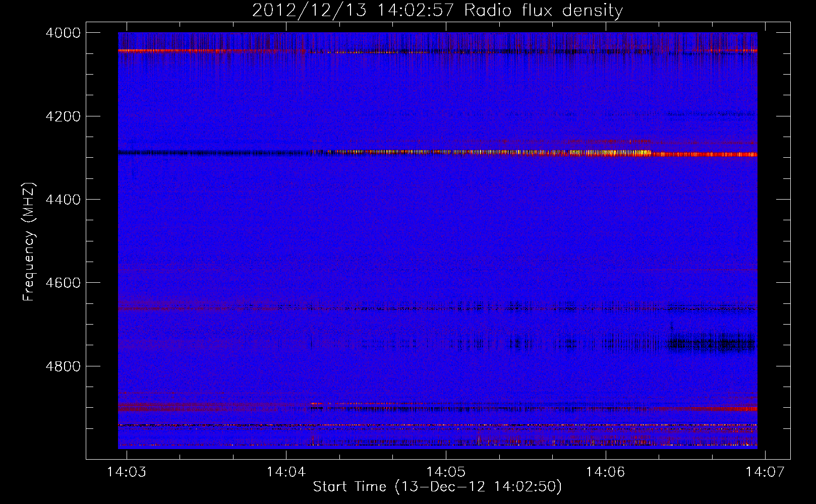The width and height of the screenshot is (816, 504).
Task: Click the 14:05 time axis label
Action: pos(446,472)
